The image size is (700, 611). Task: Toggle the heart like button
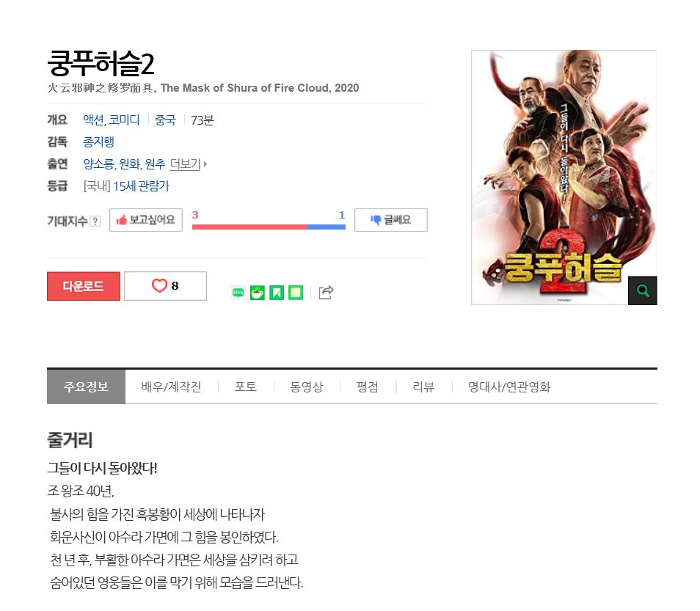[165, 285]
